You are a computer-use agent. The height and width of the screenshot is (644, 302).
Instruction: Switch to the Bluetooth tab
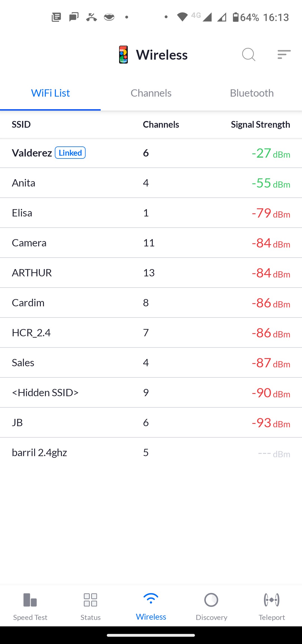(252, 93)
